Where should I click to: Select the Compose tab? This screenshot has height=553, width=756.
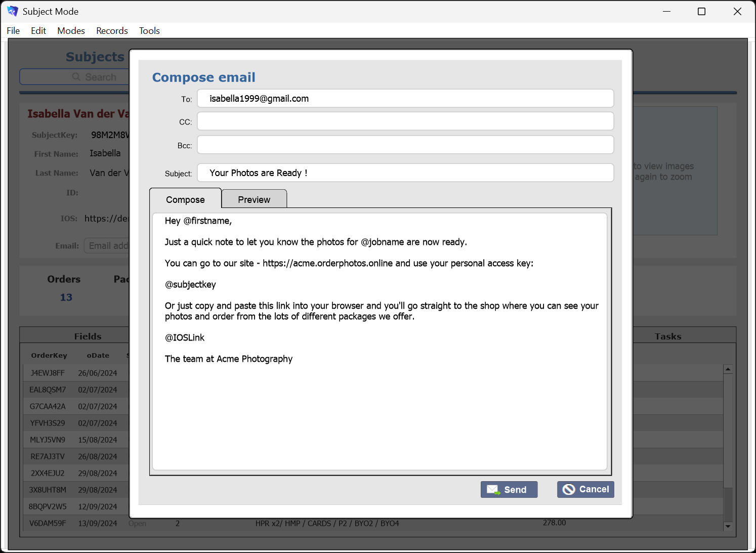(185, 199)
